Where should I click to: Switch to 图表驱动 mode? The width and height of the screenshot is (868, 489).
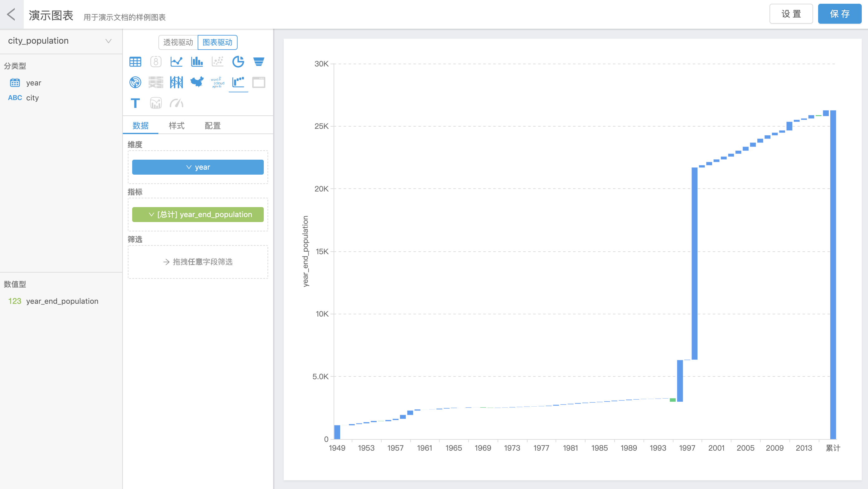(x=217, y=42)
